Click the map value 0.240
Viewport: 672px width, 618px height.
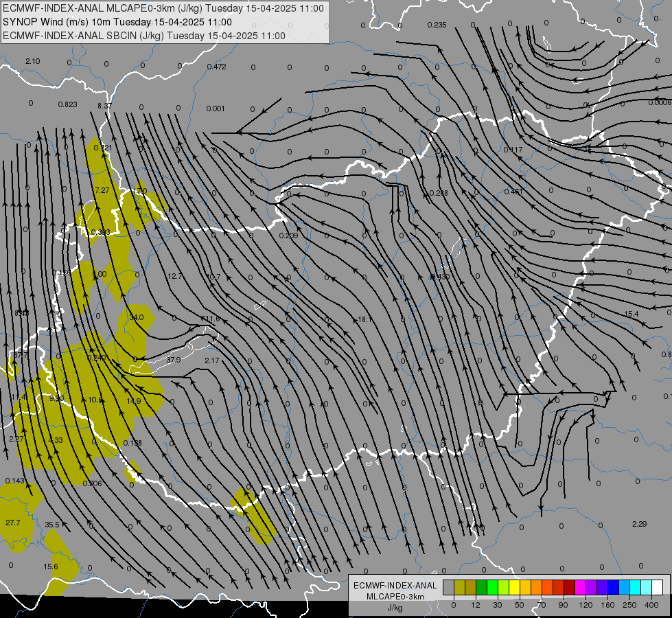[96, 358]
